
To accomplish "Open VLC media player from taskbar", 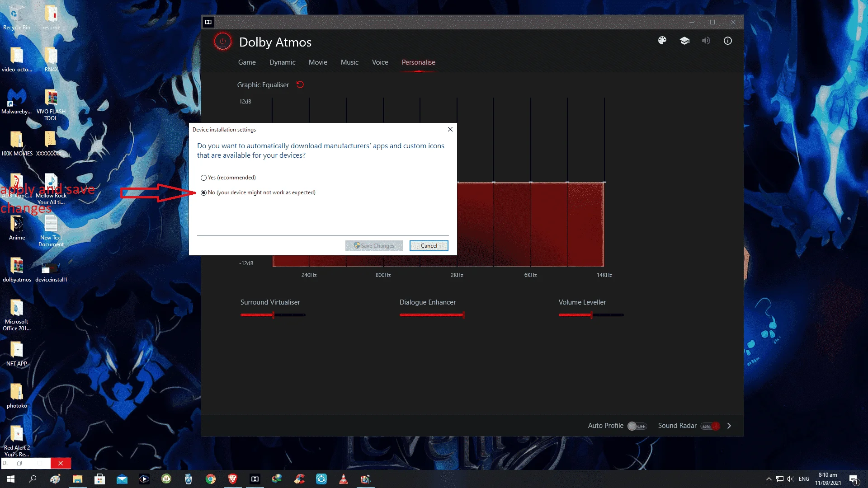I will point(344,479).
